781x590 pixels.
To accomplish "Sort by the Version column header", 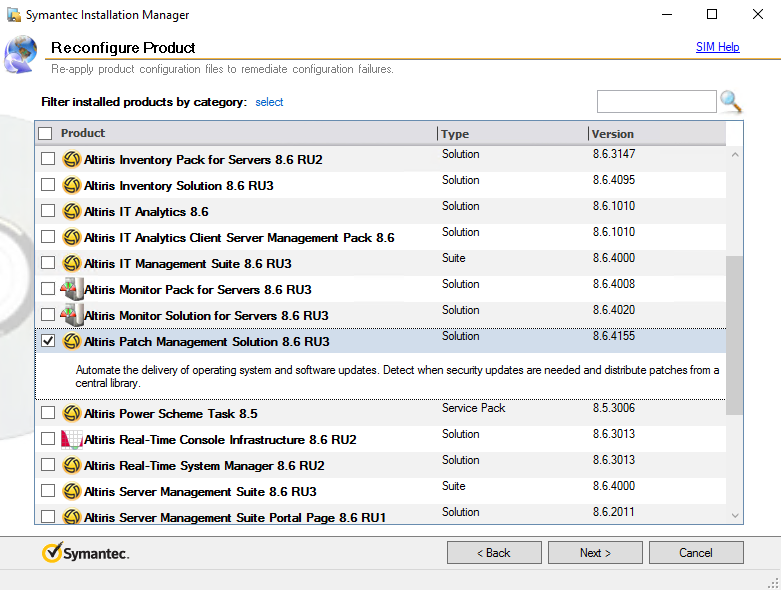I will coord(613,134).
